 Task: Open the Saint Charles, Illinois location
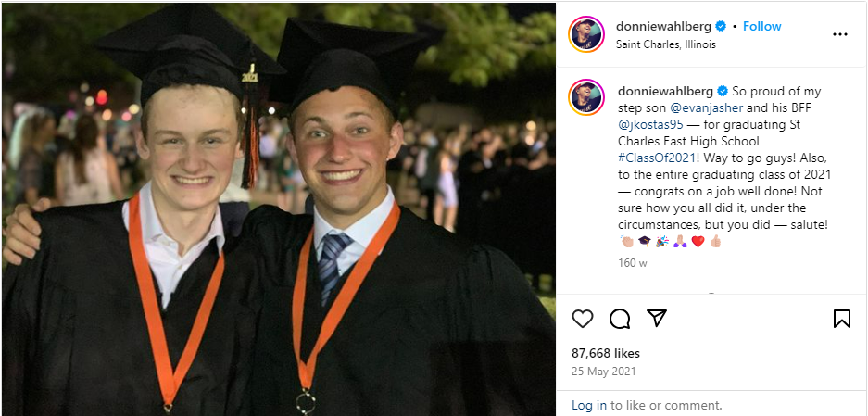[x=665, y=44]
